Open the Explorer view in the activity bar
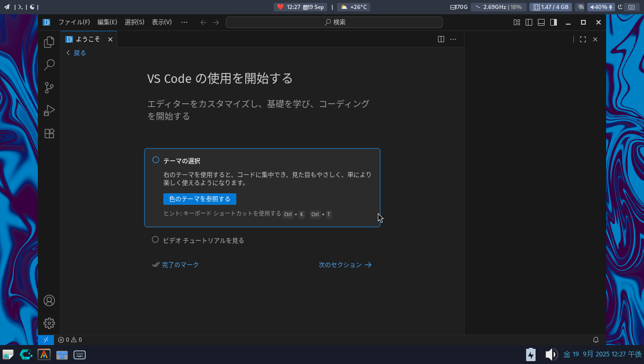The height and width of the screenshot is (364, 644). click(49, 42)
